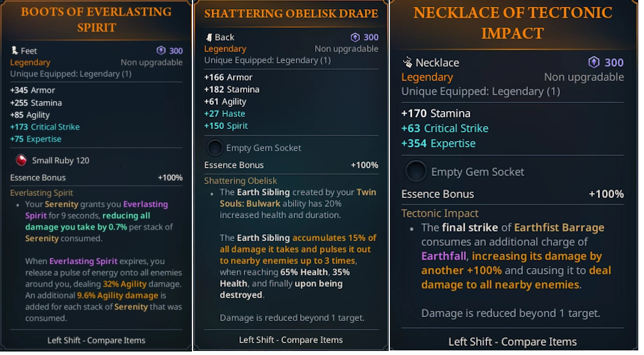Click the boots item level 300 icon
This screenshot has width=644, height=355.
(162, 51)
